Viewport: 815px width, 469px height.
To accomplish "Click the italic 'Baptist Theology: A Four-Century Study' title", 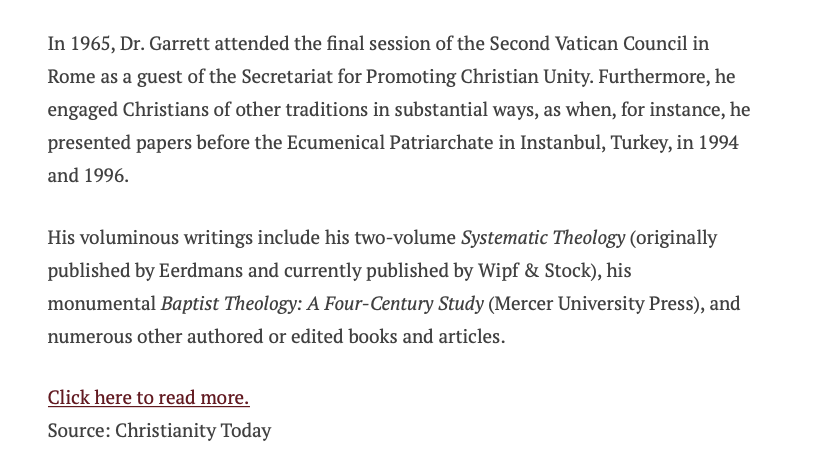I will [322, 303].
